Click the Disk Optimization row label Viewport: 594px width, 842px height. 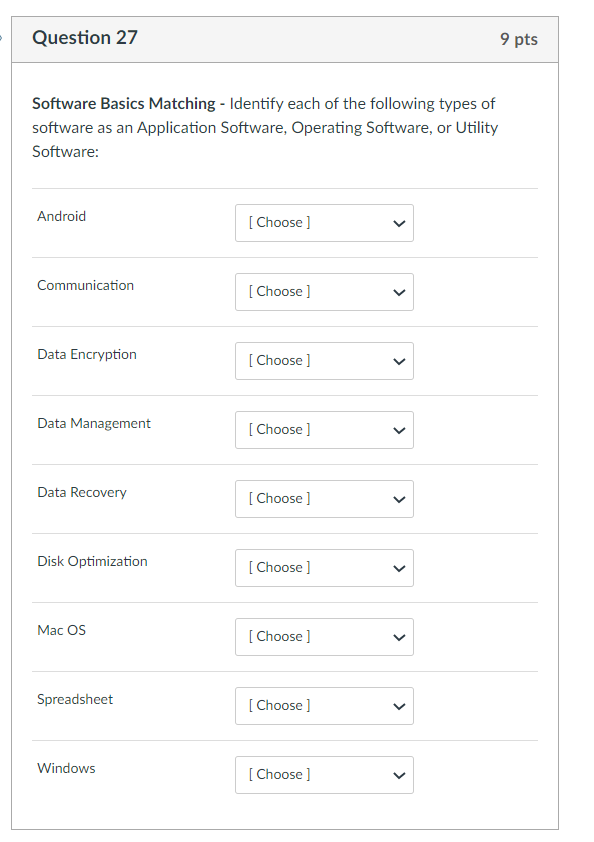[x=92, y=561]
